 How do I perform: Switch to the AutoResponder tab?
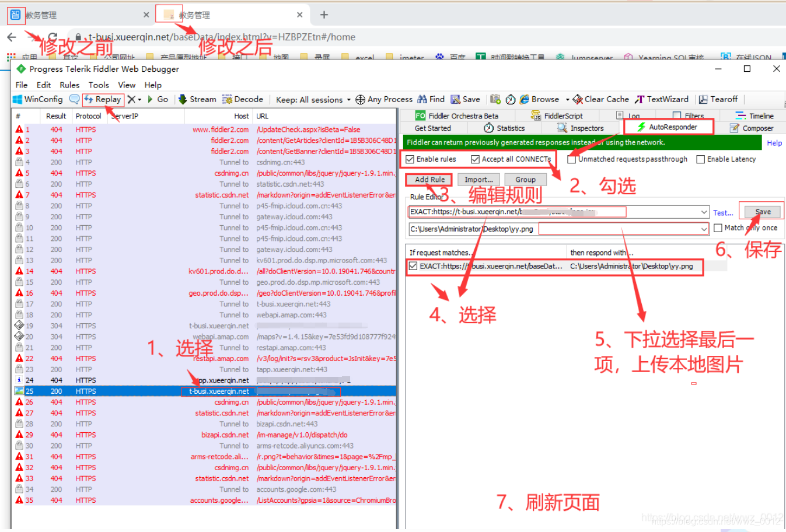668,127
